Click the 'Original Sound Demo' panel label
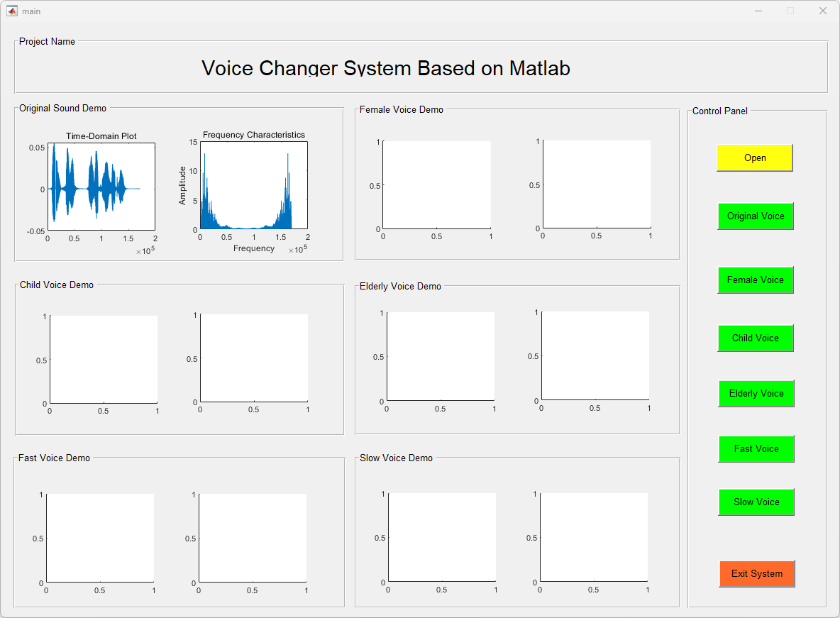 (62, 109)
